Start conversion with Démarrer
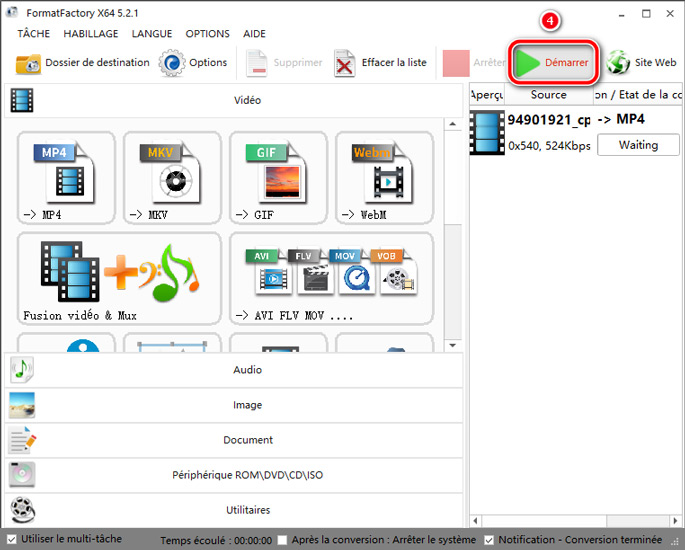The height and width of the screenshot is (550, 685). tap(553, 62)
